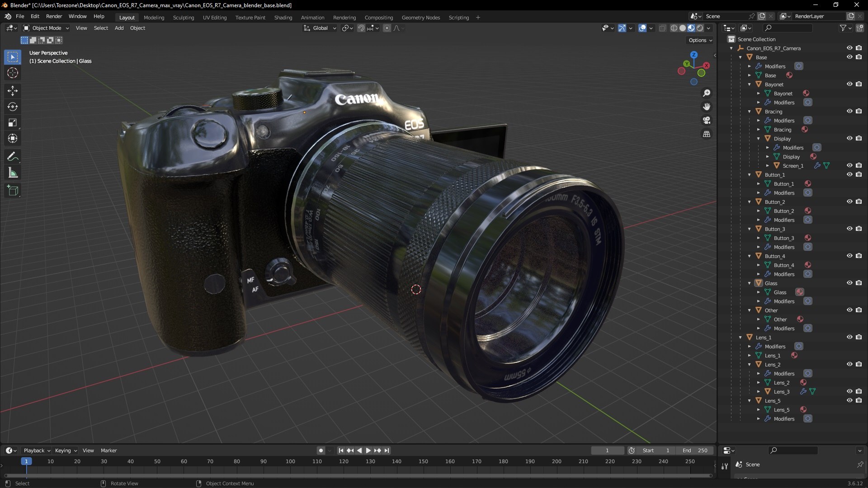This screenshot has height=488, width=868.
Task: Switch to material preview shading
Action: point(691,28)
